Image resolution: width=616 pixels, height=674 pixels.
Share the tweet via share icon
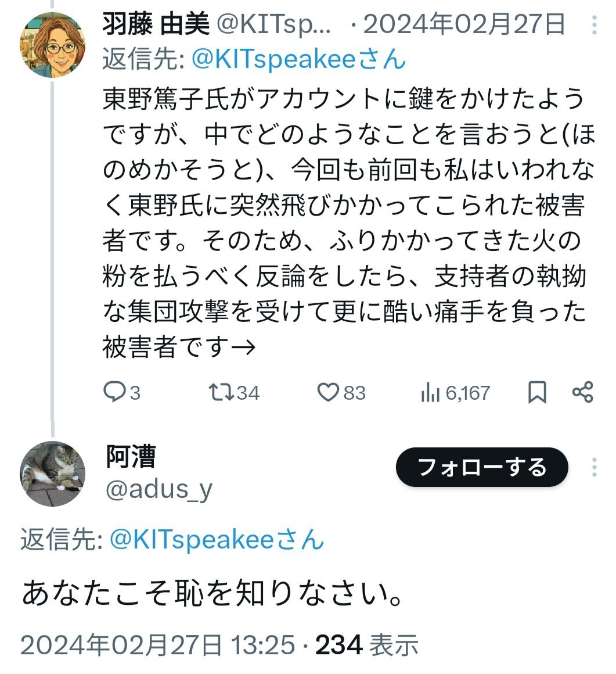tap(582, 392)
